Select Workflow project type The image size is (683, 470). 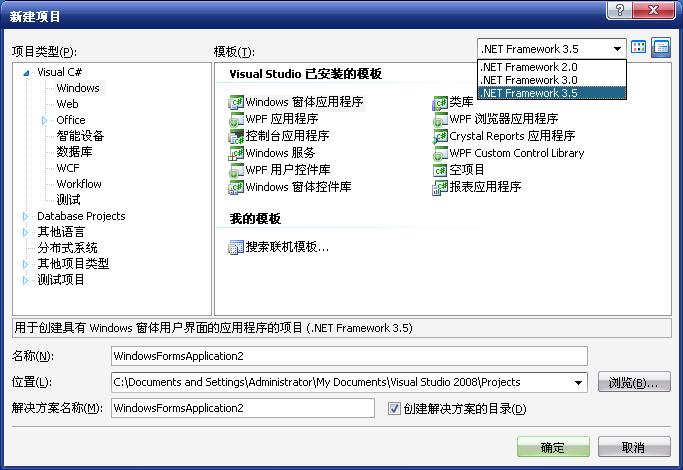[x=79, y=184]
